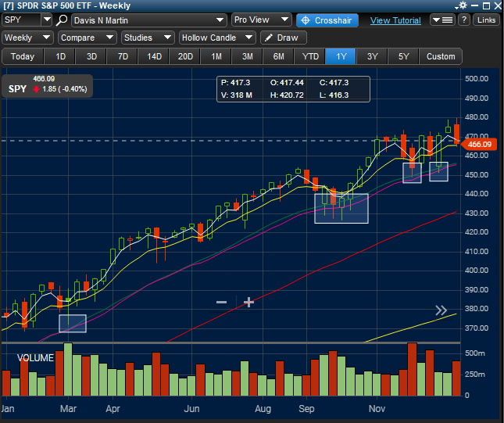Click the zoom out minus icon
The image size is (504, 423).
coord(221,302)
